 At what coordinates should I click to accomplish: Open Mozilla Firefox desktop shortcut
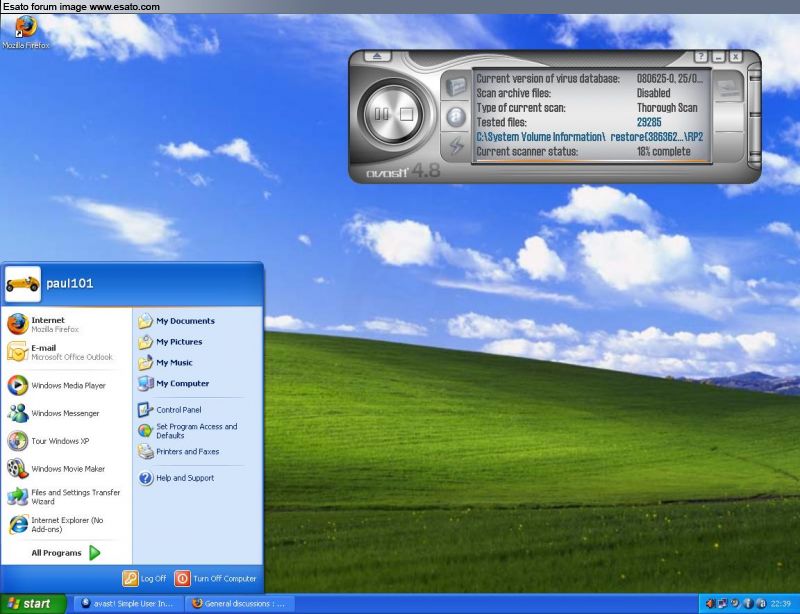pyautogui.click(x=26, y=32)
